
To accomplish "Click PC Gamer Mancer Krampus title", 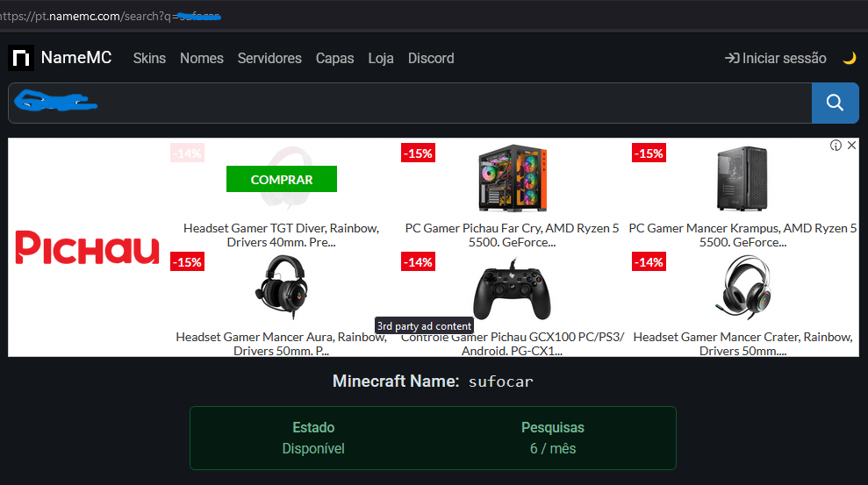I will [x=742, y=235].
